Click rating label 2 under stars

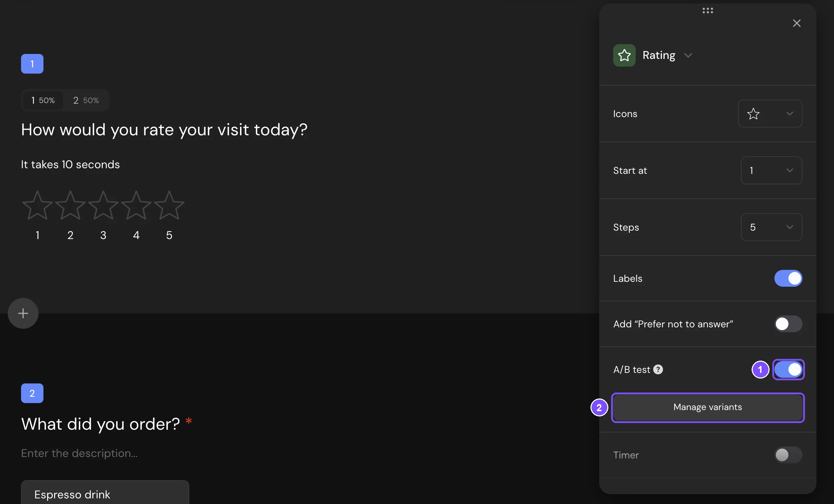(70, 235)
